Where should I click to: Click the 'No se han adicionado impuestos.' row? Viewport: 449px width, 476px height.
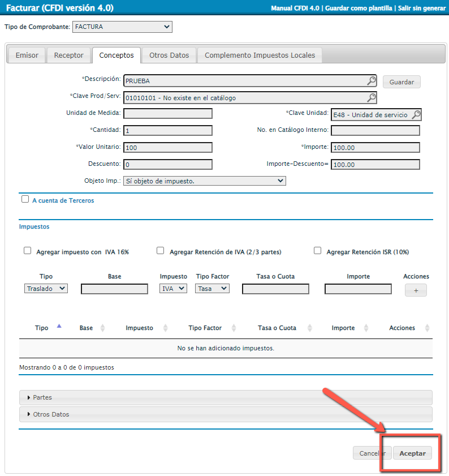pyautogui.click(x=226, y=348)
